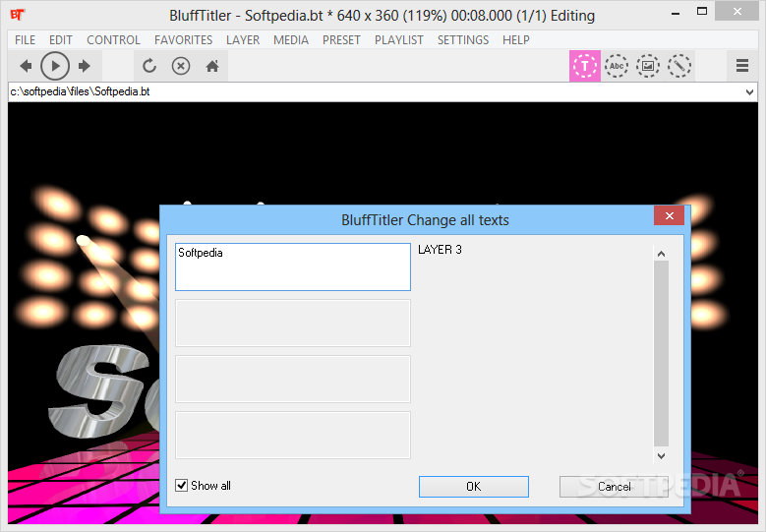
Task: Maximize the BluffTitler main window
Action: coord(702,12)
